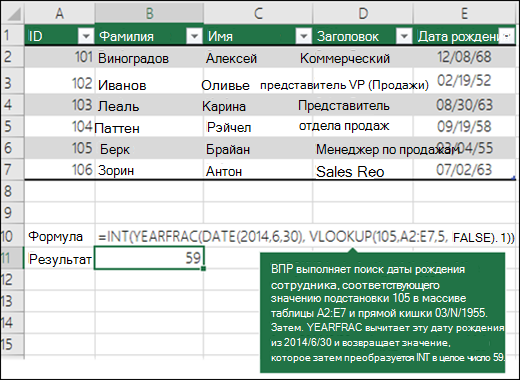Viewport: 520px width, 380px height.
Task: Click birth date 12/08/68
Action: pos(464,57)
